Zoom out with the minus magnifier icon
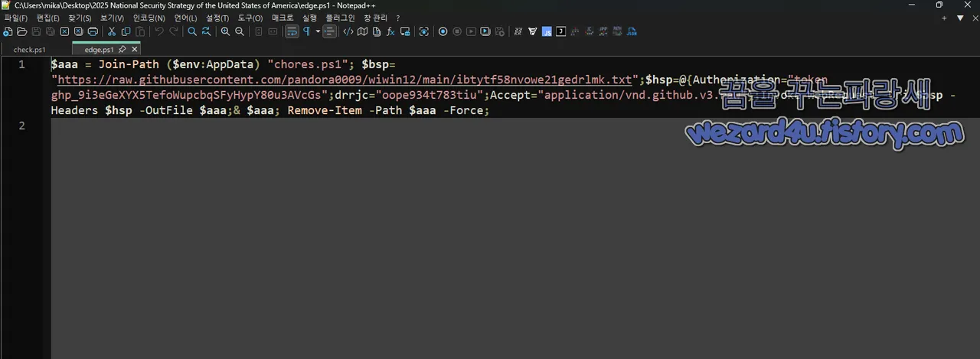The height and width of the screenshot is (359, 980). (x=240, y=31)
